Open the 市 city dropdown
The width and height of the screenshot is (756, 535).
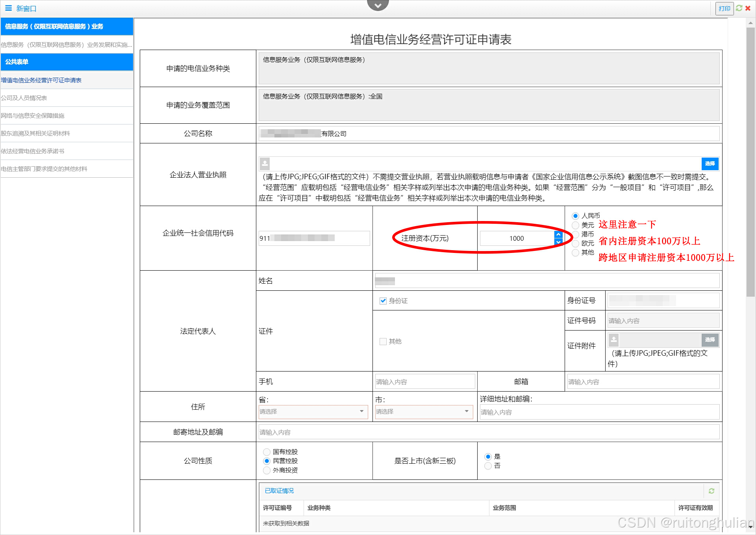[x=424, y=412]
